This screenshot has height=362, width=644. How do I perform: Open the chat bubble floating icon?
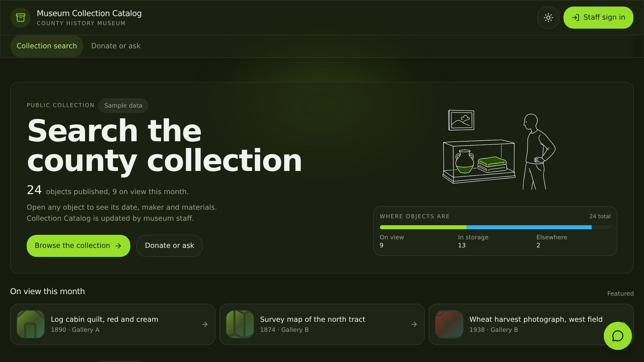coord(618,336)
